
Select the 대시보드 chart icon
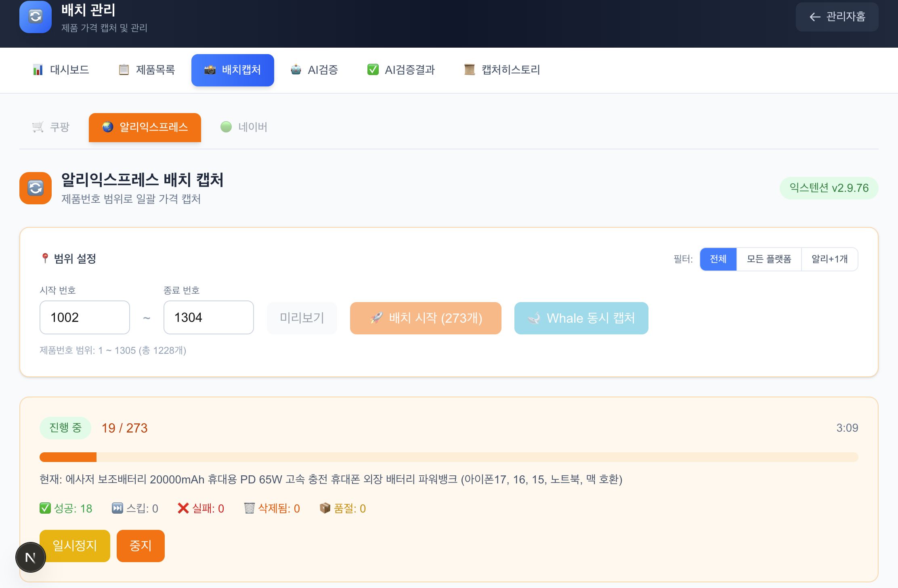point(38,69)
